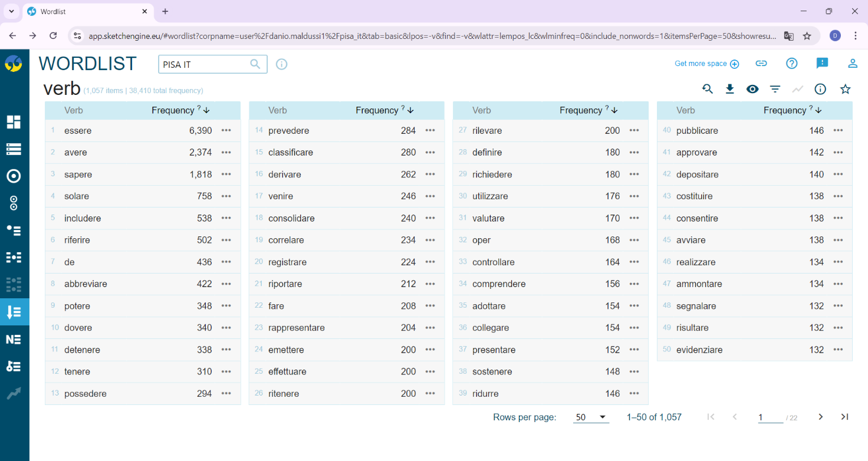Add this wordlist to favourites with the star

(846, 89)
